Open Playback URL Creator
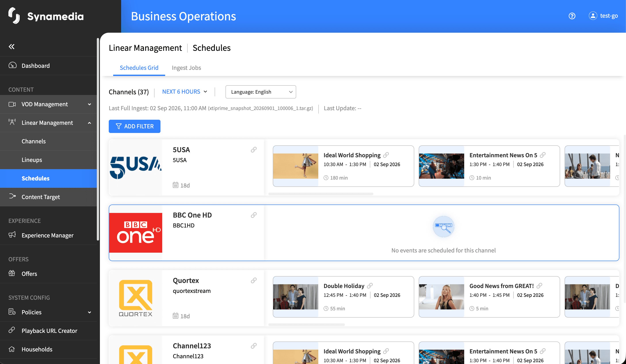This screenshot has height=364, width=626. [x=48, y=331]
